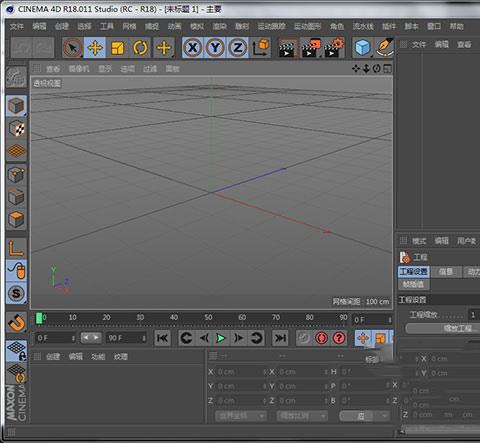Screen dimensions: 480x443
Task: Render to Picture Viewer icon
Action: click(310, 49)
